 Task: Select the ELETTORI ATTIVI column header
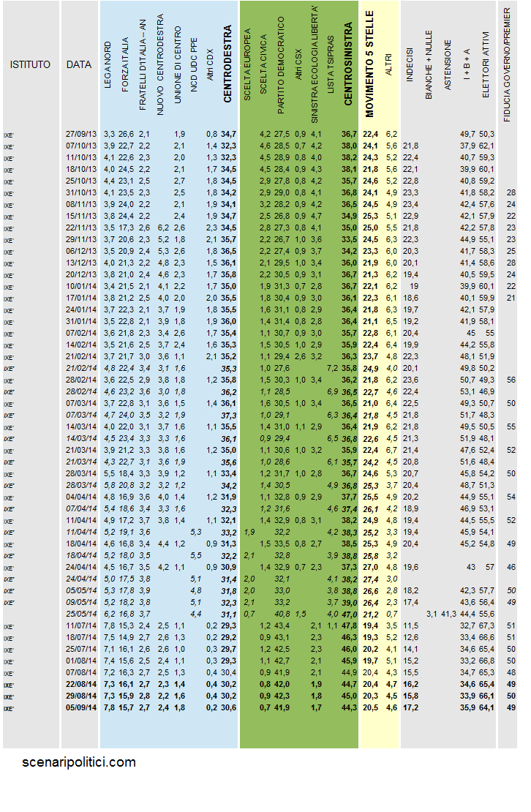tap(486, 65)
